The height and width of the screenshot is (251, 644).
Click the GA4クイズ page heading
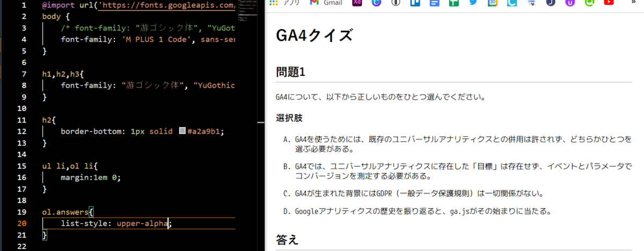tap(314, 36)
